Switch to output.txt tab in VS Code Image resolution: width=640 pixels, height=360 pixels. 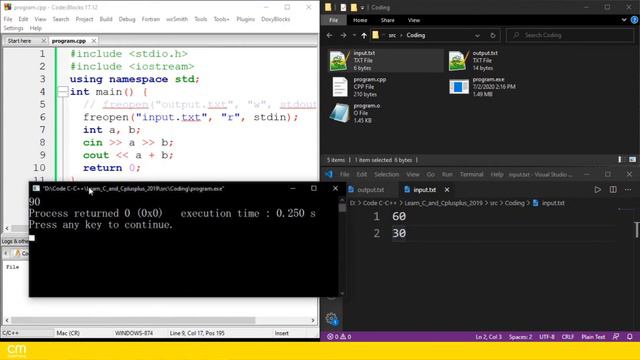click(x=370, y=190)
